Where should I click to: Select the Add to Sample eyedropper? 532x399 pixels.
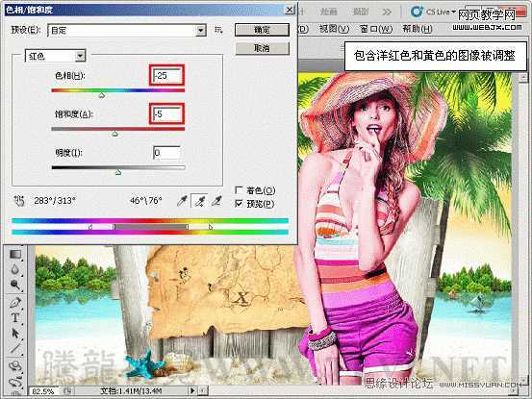tap(200, 201)
